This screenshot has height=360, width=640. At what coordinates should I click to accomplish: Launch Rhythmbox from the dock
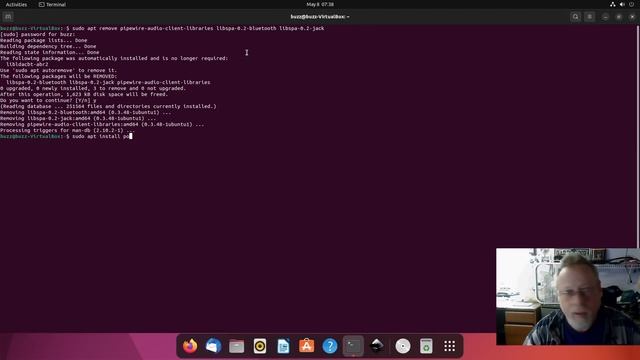coord(260,346)
